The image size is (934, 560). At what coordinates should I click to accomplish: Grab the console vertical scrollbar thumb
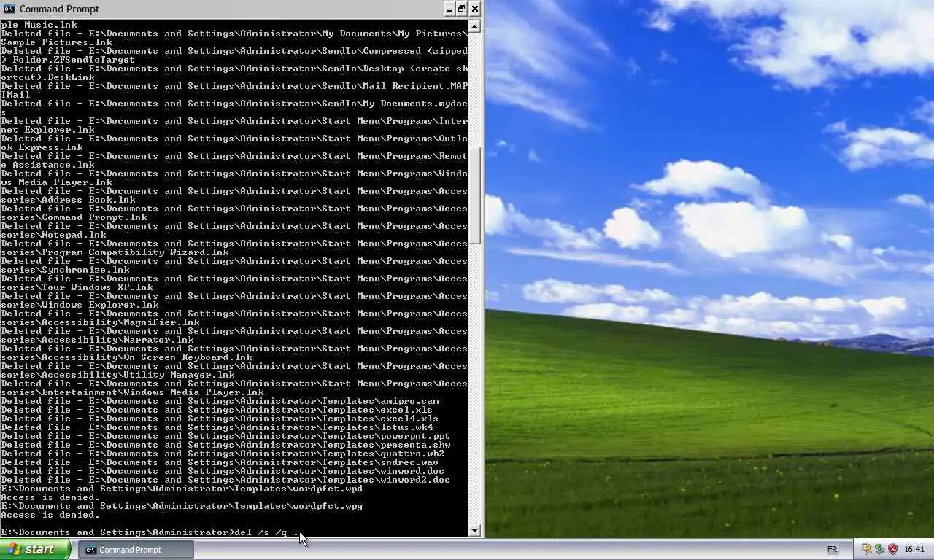475,195
